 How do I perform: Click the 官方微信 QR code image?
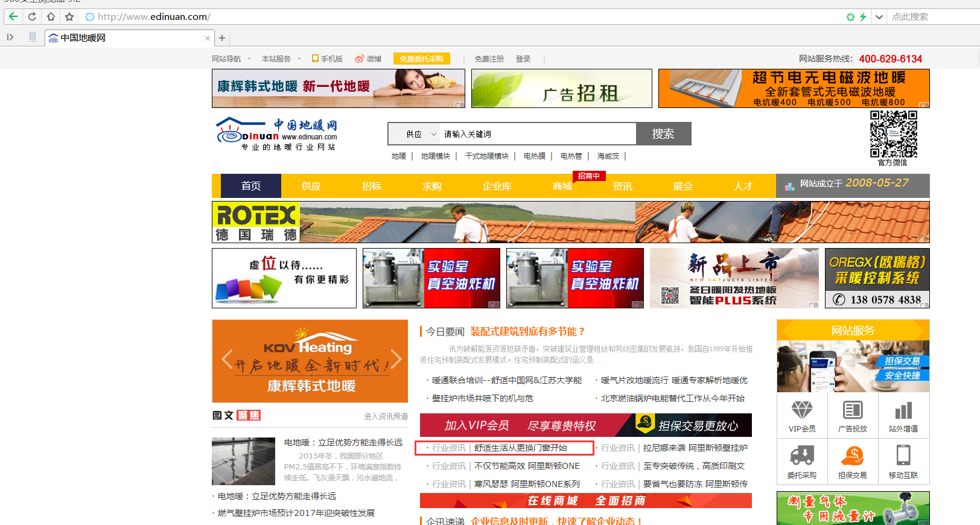point(893,134)
